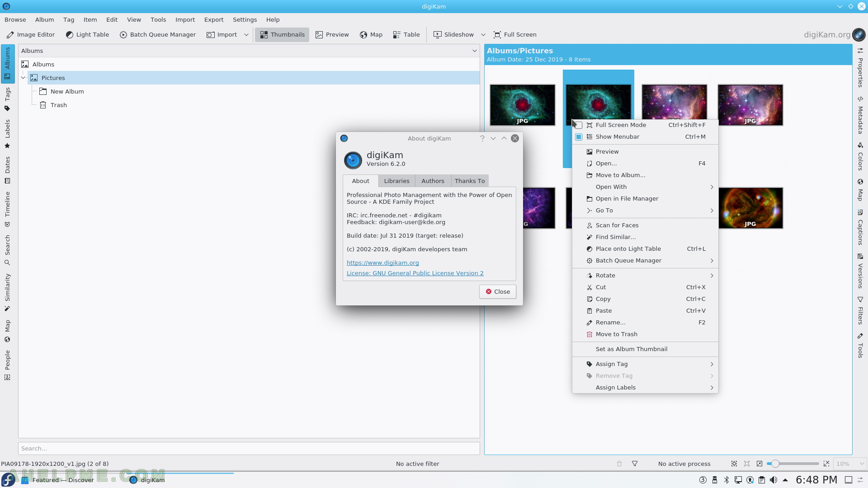
Task: Open the Filters right sidebar tab
Action: 860,311
